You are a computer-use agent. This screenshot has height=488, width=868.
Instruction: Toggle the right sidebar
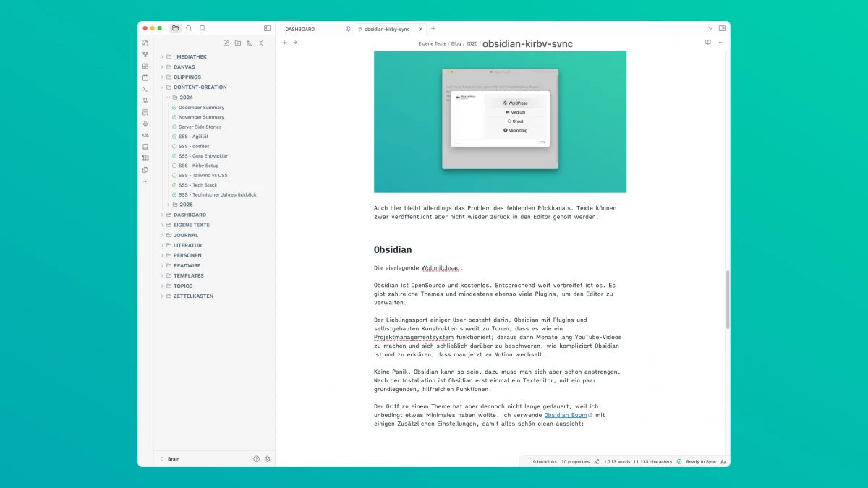coord(722,28)
